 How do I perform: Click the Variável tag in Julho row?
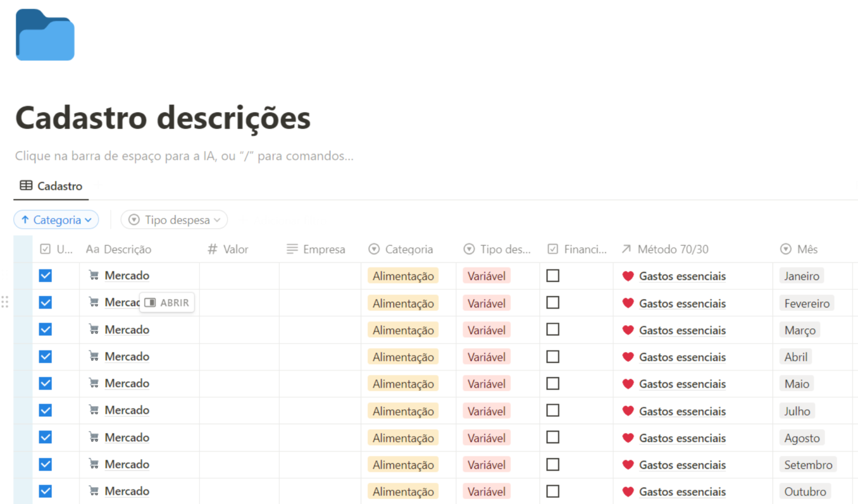(487, 411)
